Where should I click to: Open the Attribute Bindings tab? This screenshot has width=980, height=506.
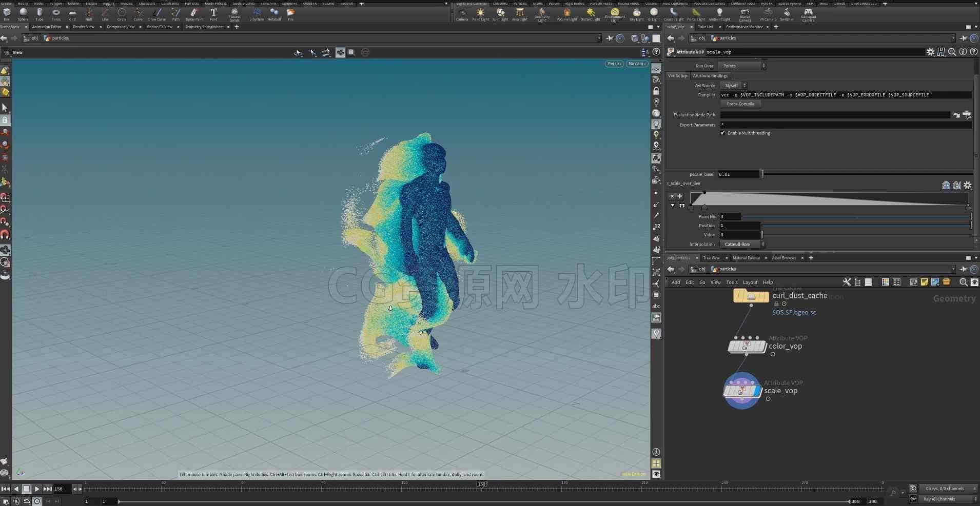(710, 75)
